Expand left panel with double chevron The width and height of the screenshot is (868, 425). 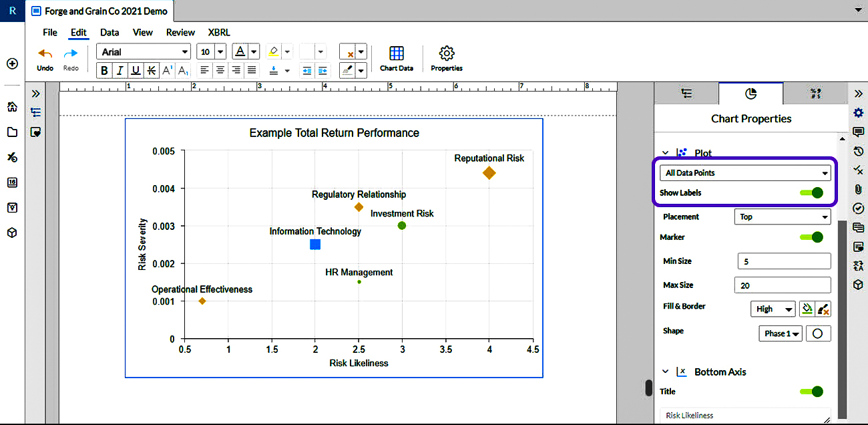[36, 94]
